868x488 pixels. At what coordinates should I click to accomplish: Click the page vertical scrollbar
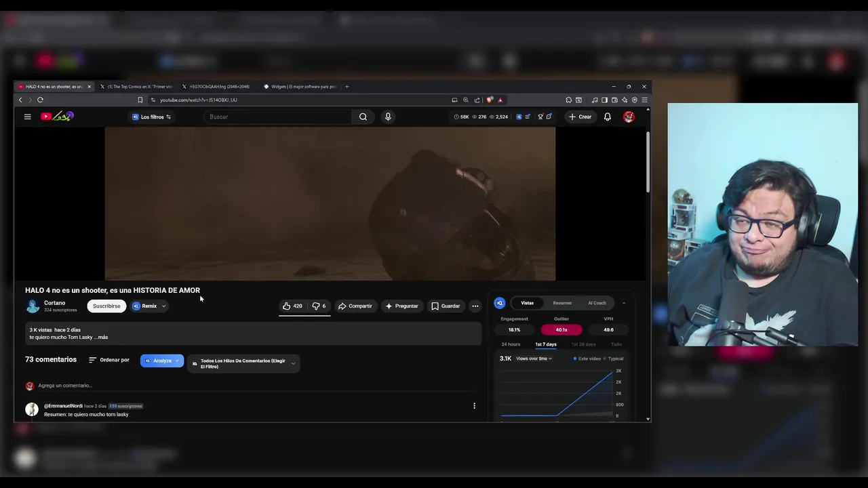pyautogui.click(x=648, y=163)
